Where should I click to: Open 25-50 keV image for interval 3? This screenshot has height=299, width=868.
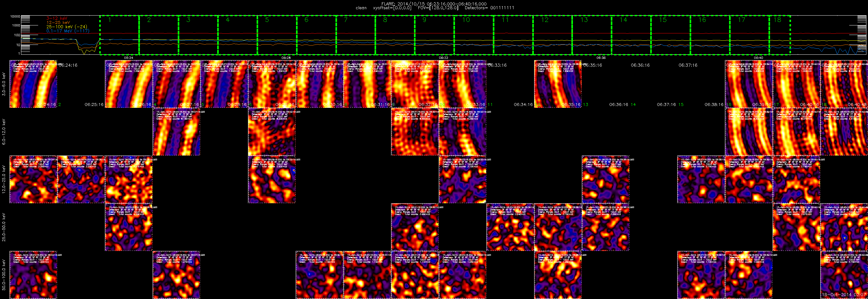click(128, 227)
